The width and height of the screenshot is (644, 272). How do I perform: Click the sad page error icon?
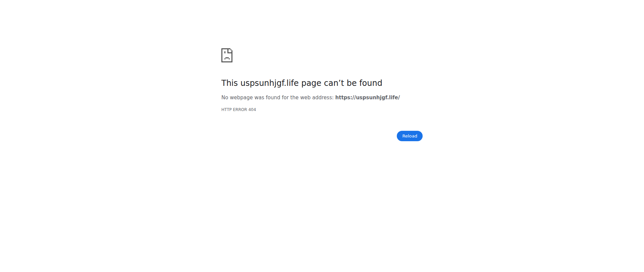pos(227,55)
